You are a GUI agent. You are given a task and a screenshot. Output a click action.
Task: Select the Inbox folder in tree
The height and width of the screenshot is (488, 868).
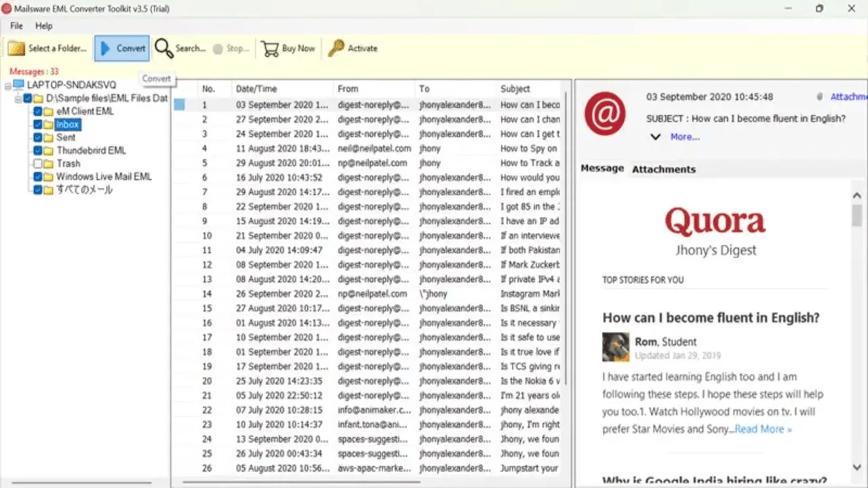68,125
